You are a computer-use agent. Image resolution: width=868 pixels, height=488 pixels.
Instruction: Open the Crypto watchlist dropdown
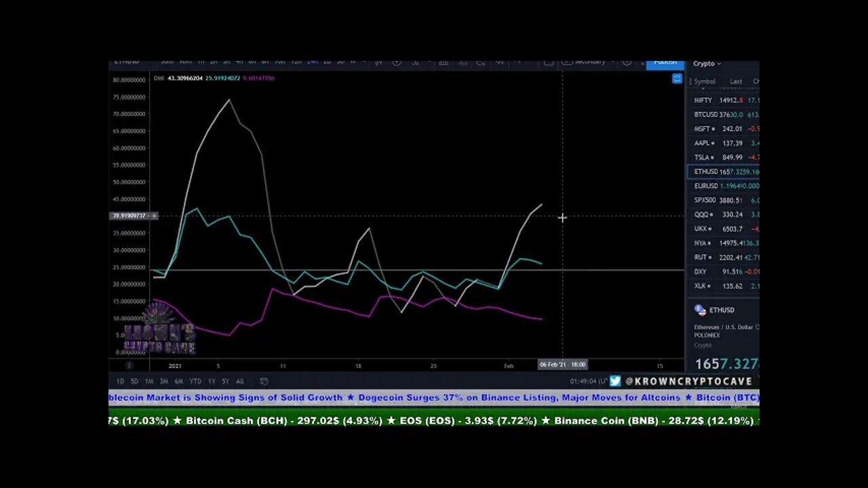point(707,64)
